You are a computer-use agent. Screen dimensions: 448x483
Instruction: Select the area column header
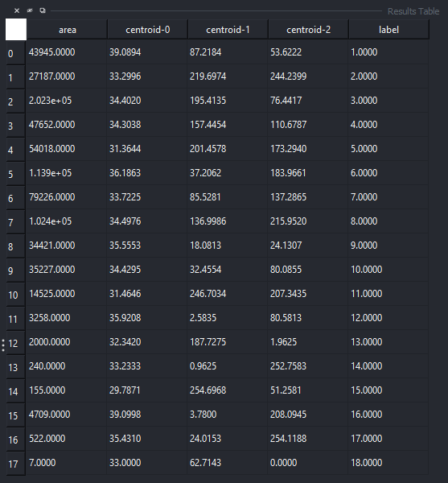coord(67,30)
